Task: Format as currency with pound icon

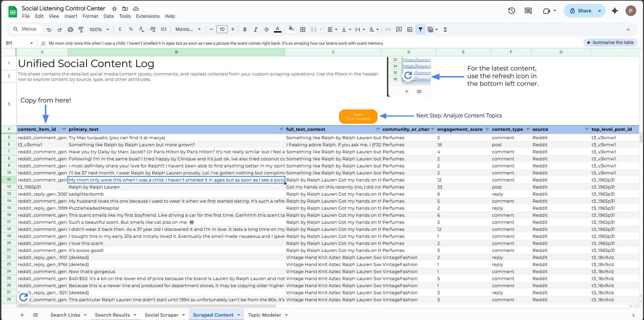Action: (x=120, y=30)
